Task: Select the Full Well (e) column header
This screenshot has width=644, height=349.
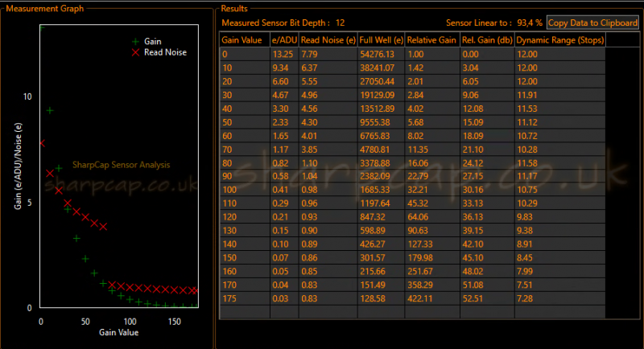Action: (381, 40)
